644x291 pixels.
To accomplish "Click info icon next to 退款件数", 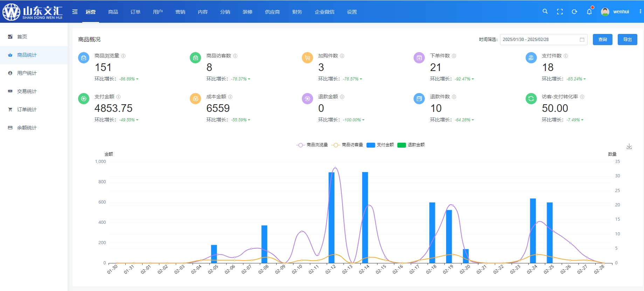I will point(454,97).
